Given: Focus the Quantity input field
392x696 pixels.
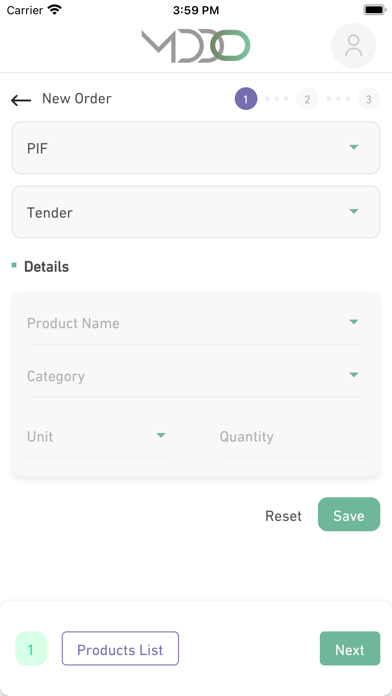Looking at the screenshot, I should coord(292,437).
